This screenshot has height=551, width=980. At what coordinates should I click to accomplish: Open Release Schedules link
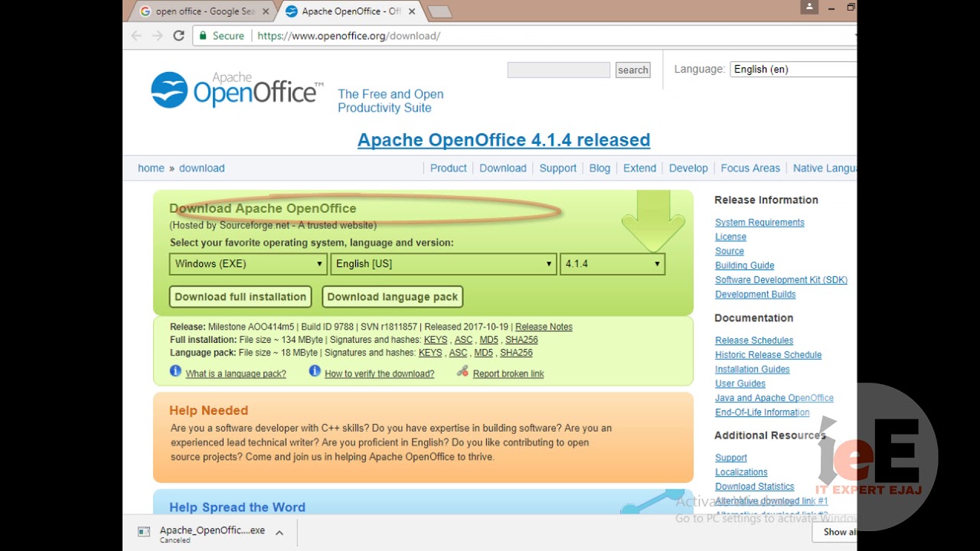coord(754,341)
